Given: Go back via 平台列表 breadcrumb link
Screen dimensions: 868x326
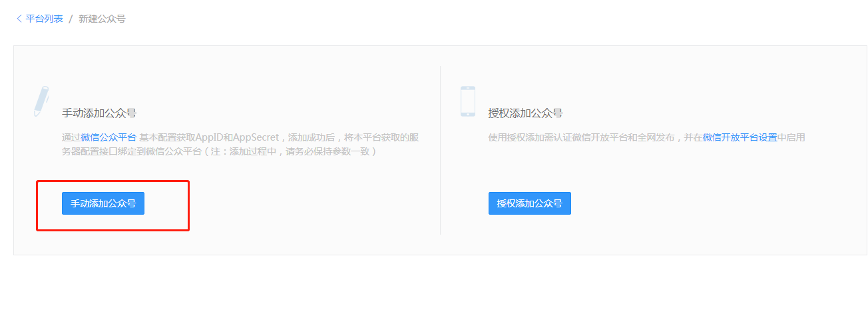Looking at the screenshot, I should 44,19.
